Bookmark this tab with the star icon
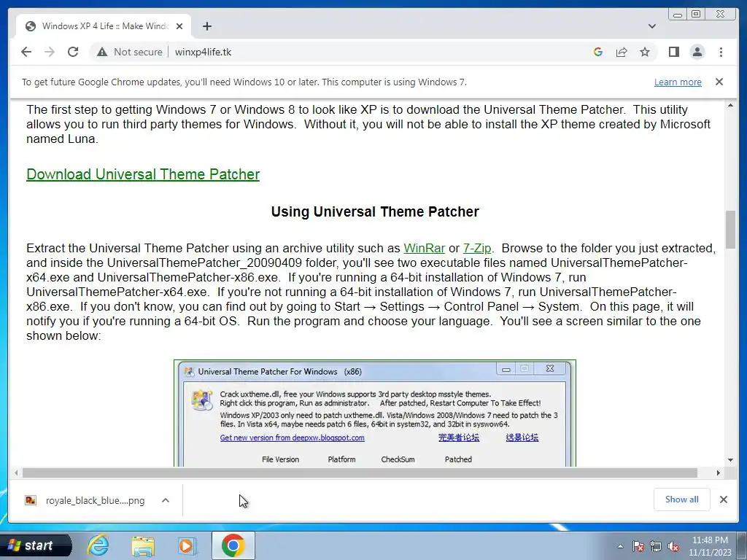 [x=645, y=52]
